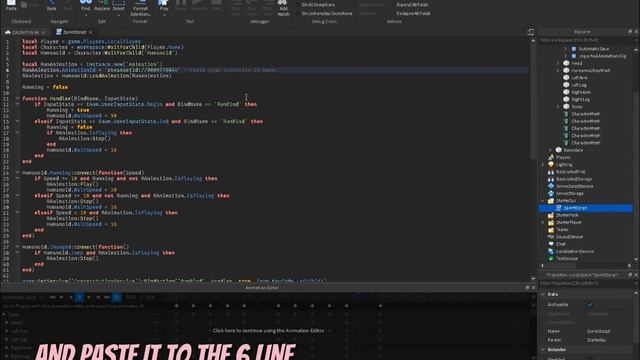
Task: Click the Paste clipboard icon
Action: [11, 5]
